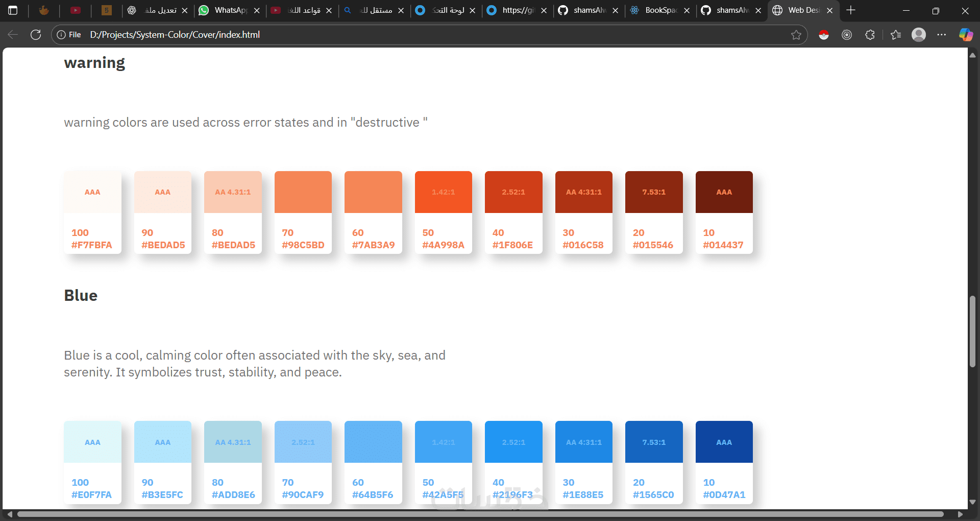Select warning swatch 10 #014437

point(724,212)
